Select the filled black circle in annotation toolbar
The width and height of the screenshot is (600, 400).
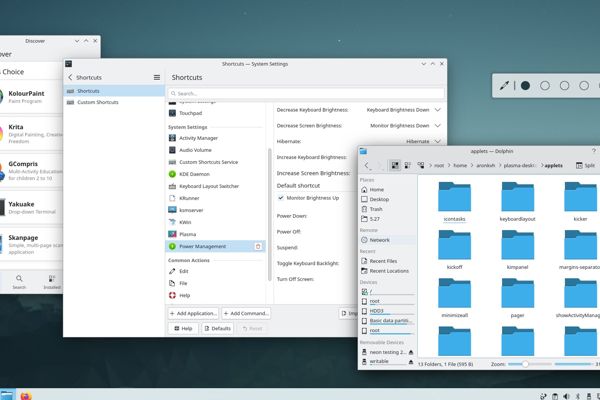click(525, 85)
